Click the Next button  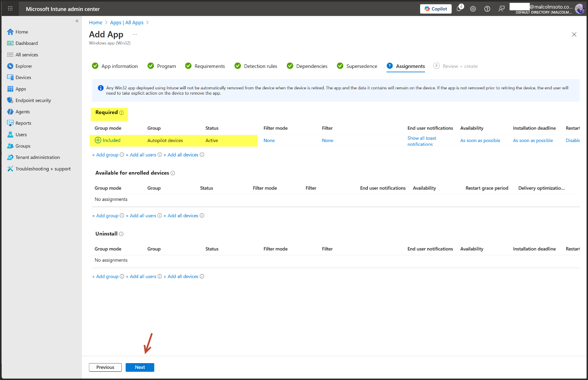coord(140,367)
